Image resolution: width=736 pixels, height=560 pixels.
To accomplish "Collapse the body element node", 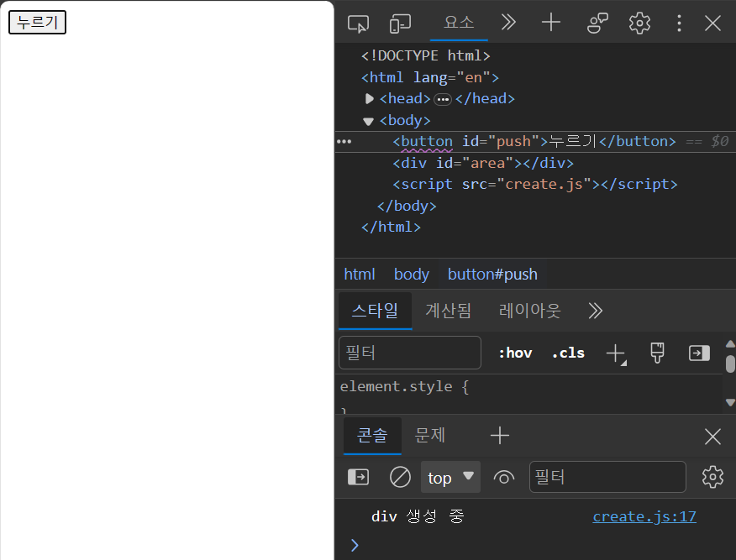I will tap(368, 122).
